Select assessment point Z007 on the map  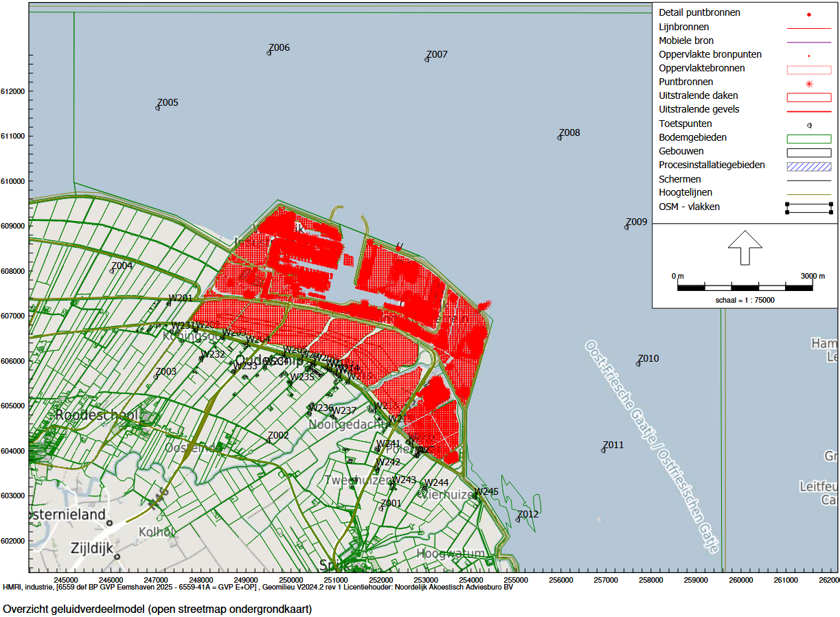click(427, 60)
